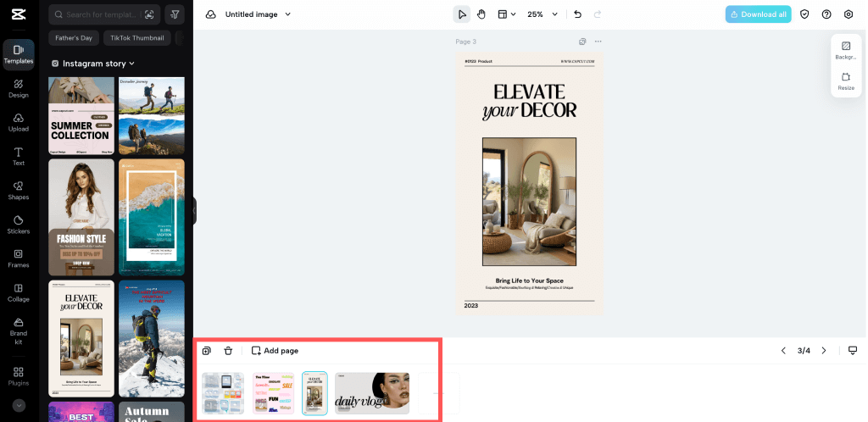Go to the previous page arrow
This screenshot has height=422, width=868.
point(783,351)
